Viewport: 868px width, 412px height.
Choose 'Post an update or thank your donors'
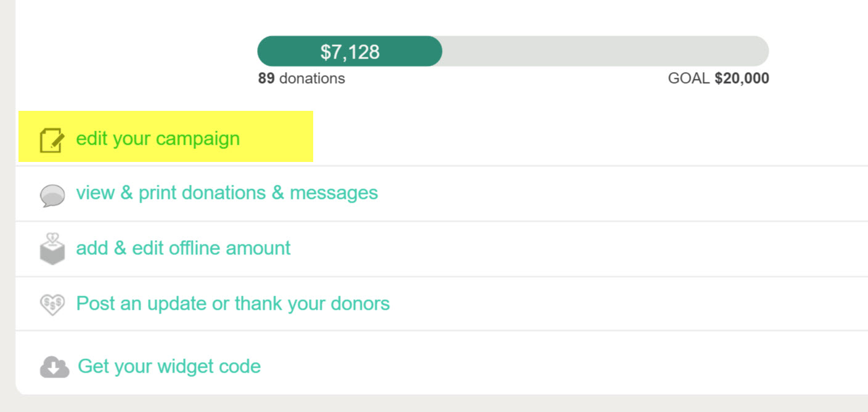click(233, 304)
